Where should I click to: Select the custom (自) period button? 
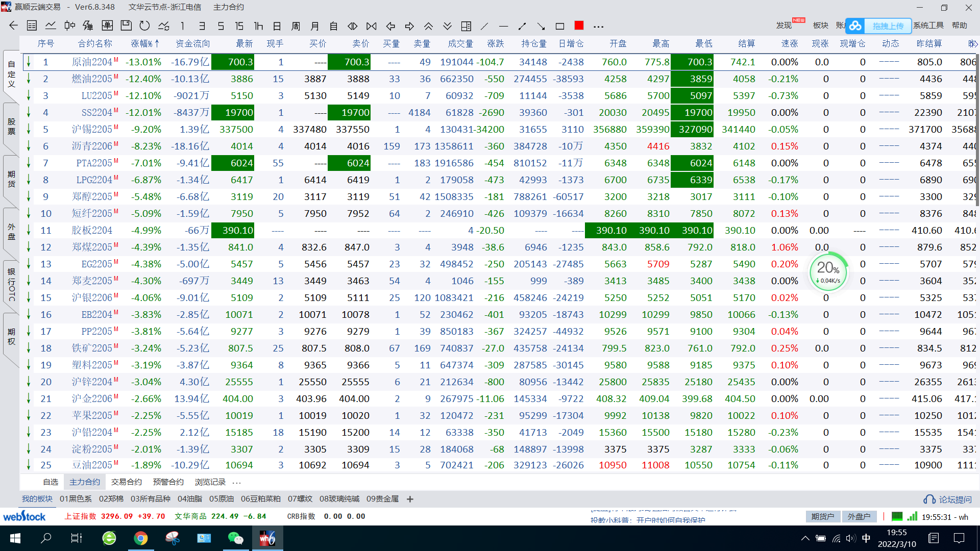[334, 26]
